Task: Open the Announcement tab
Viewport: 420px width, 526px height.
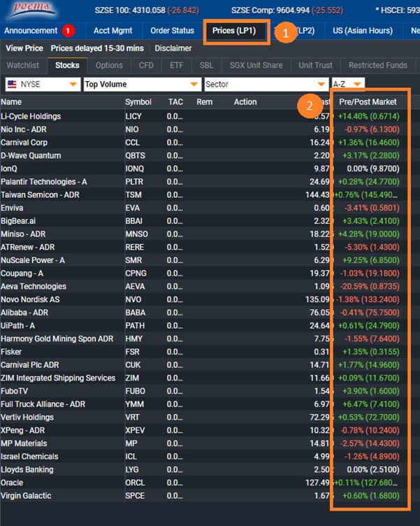Action: point(31,31)
